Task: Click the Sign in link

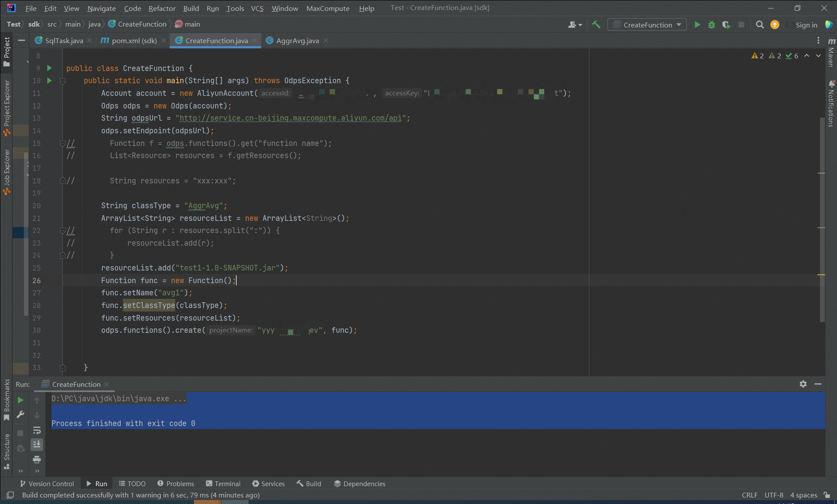Action: point(806,25)
